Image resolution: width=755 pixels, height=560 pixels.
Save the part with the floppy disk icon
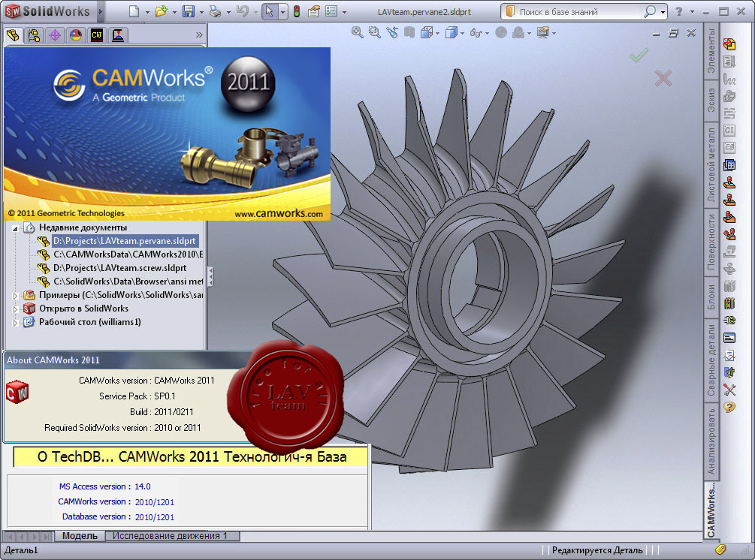pyautogui.click(x=189, y=11)
